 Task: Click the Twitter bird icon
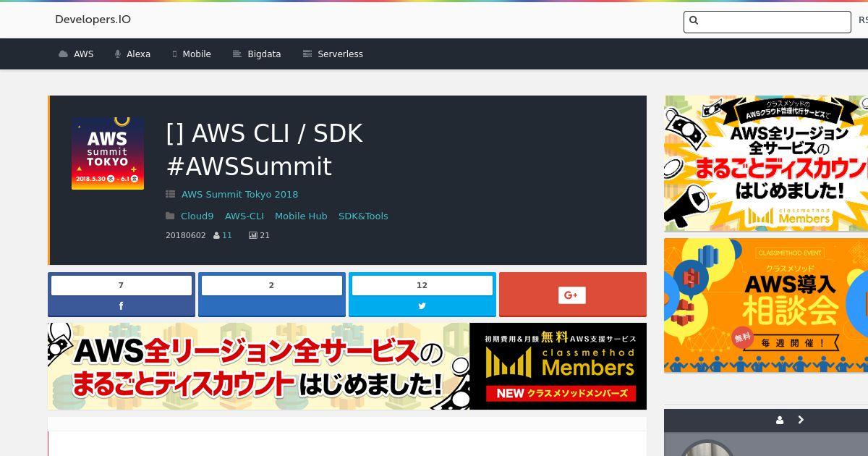pos(422,306)
